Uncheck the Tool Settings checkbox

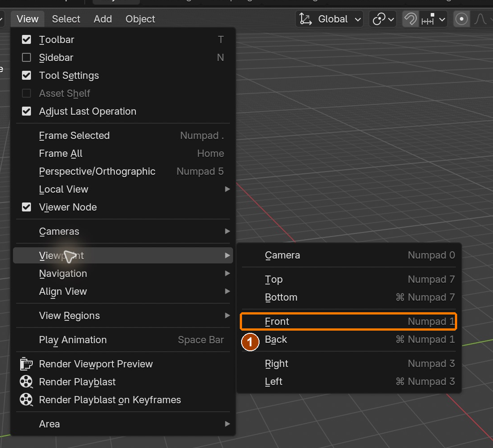click(26, 75)
